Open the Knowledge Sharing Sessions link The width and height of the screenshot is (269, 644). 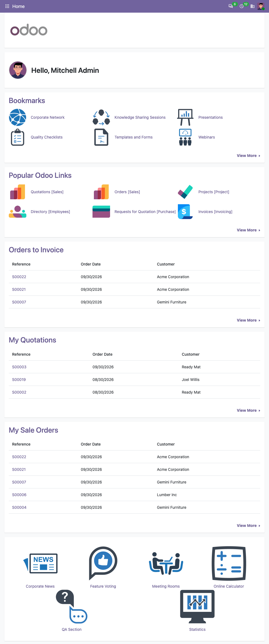tap(140, 117)
